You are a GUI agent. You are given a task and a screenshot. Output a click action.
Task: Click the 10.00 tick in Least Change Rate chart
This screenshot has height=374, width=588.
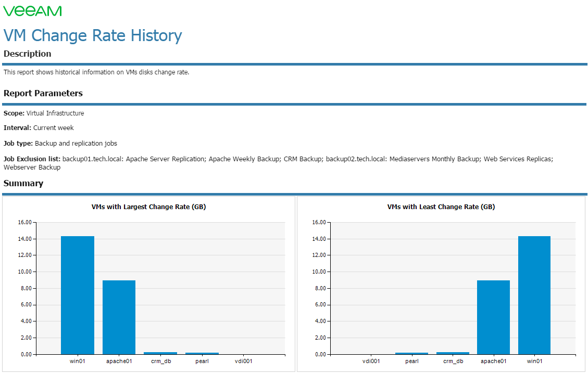click(319, 272)
